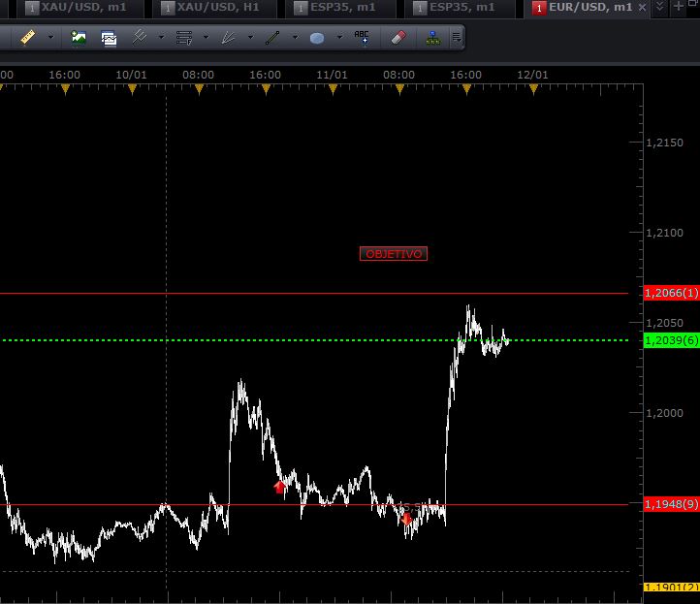Click the network tree icon in toolbar
The width and height of the screenshot is (700, 604).
432,39
